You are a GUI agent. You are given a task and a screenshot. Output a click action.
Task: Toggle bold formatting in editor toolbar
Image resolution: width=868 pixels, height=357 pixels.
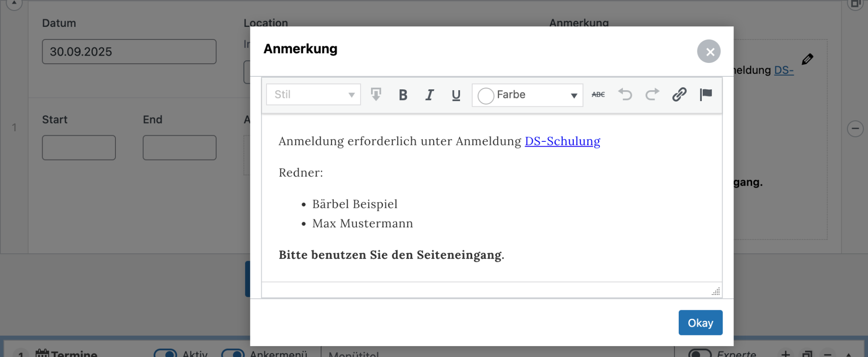click(403, 95)
